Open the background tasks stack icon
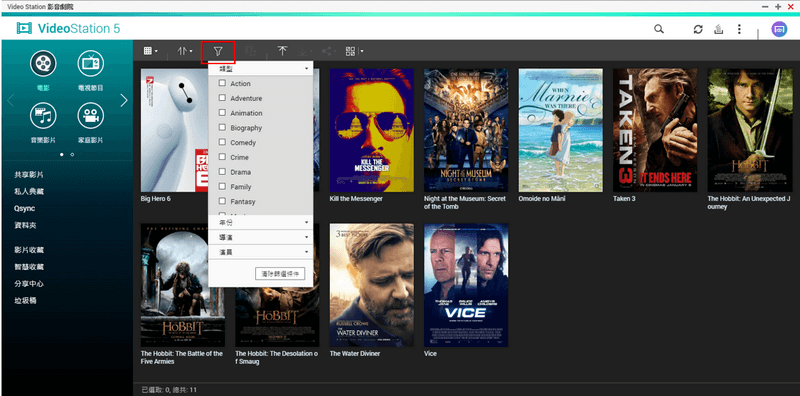Screen dimensions: 800x396 [718, 29]
